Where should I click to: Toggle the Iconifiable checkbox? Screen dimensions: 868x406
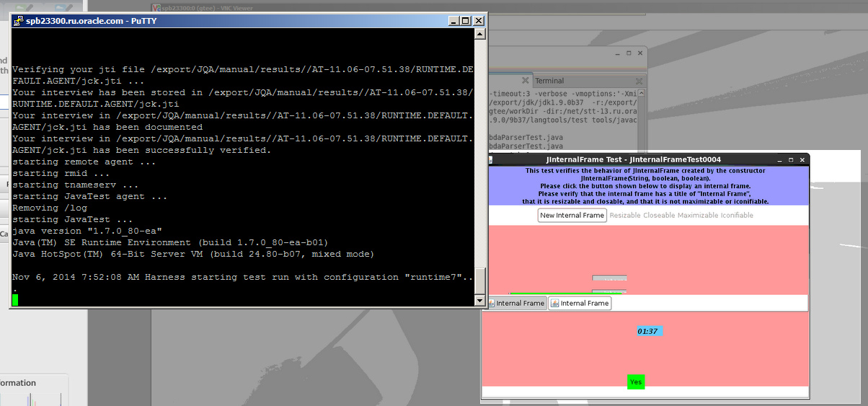click(736, 215)
